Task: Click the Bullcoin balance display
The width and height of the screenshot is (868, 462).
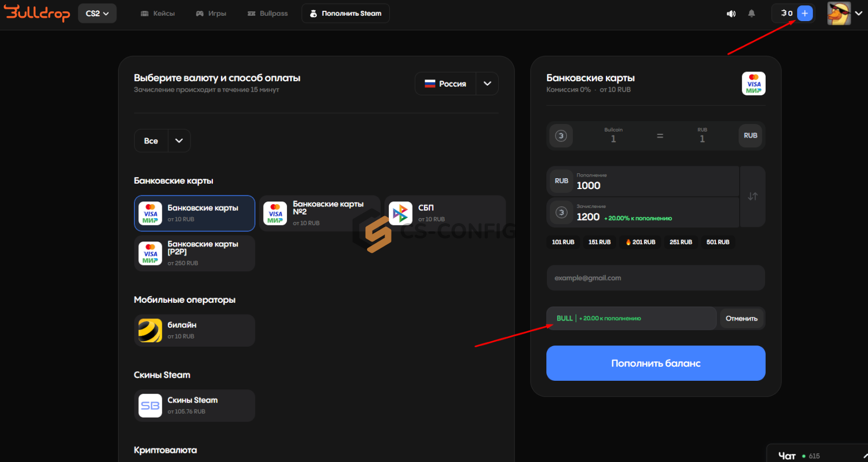Action: (x=787, y=14)
